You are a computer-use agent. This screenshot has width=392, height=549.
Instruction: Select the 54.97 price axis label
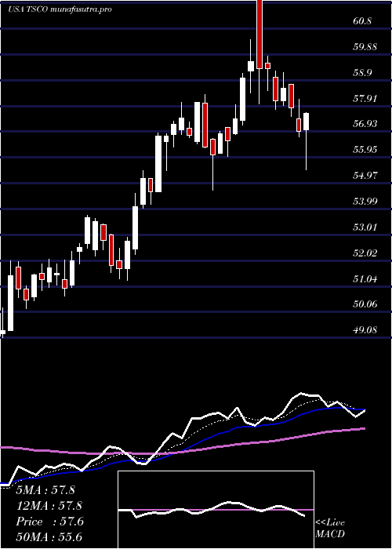coord(365,176)
